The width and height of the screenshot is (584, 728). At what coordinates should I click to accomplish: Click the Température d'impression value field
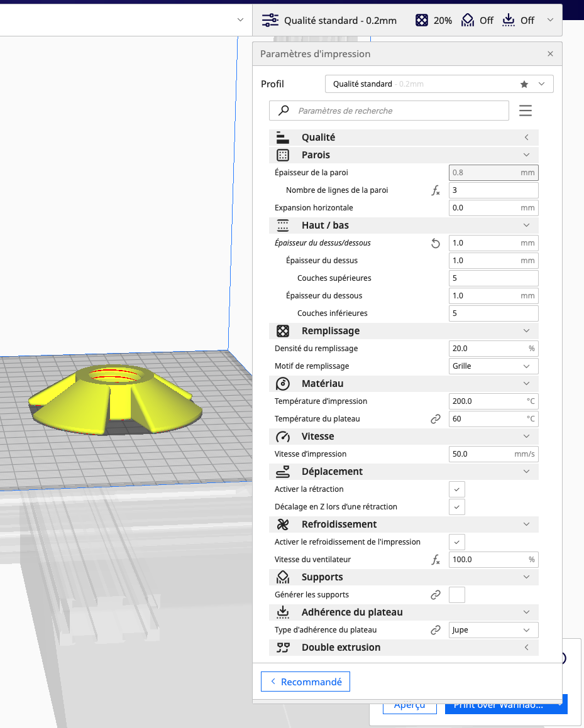click(493, 401)
